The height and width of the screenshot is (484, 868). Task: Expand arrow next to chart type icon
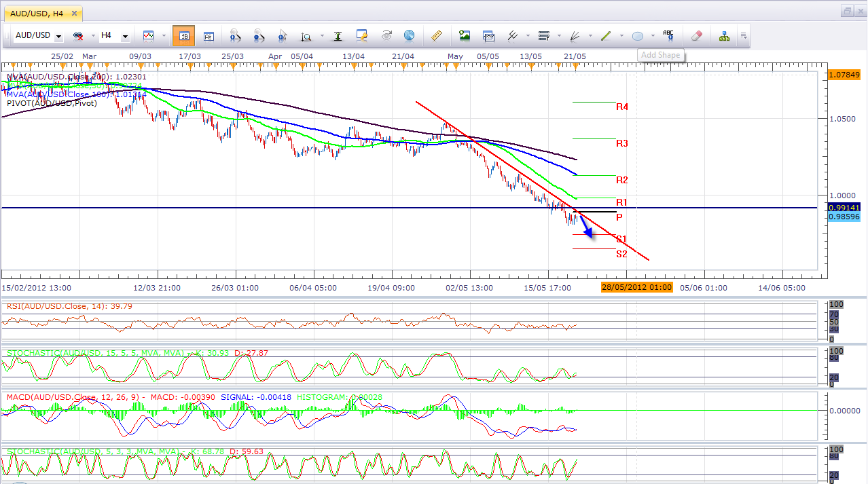point(163,36)
